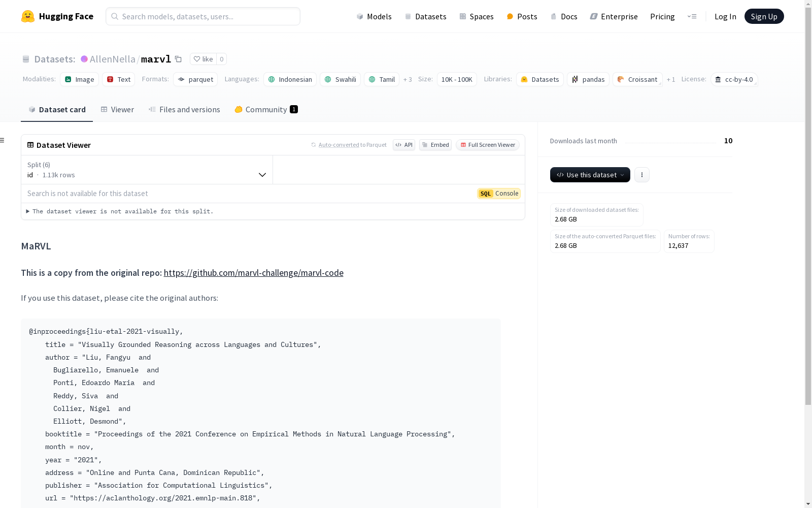Screen dimensions: 812x508
Task: Open table of contents sidebar icon
Action: click(3, 140)
